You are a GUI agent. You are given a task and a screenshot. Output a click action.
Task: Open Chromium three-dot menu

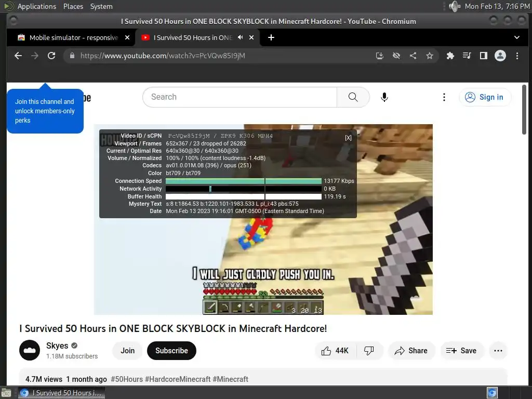[517, 56]
